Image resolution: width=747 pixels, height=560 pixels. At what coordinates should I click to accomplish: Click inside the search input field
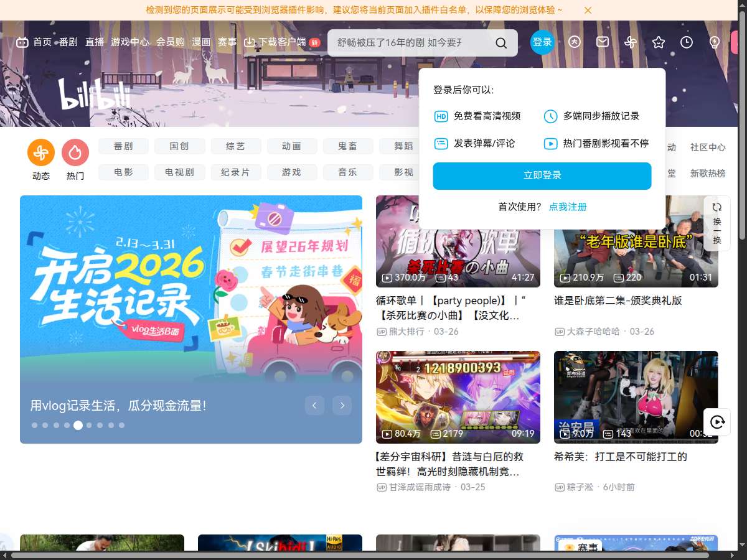[411, 43]
